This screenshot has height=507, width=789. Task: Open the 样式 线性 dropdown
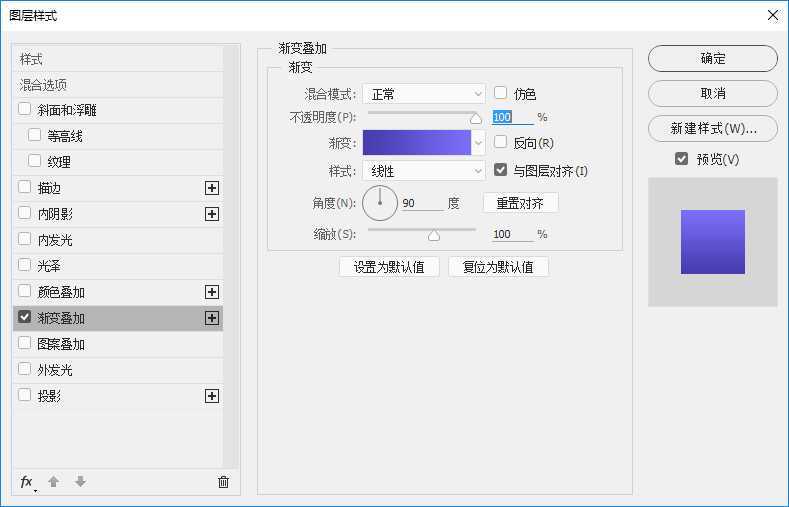tap(424, 171)
